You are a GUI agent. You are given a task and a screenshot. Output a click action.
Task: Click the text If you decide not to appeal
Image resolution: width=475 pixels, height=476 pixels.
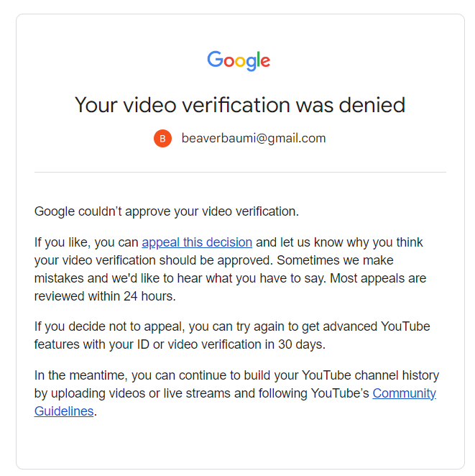click(x=109, y=326)
